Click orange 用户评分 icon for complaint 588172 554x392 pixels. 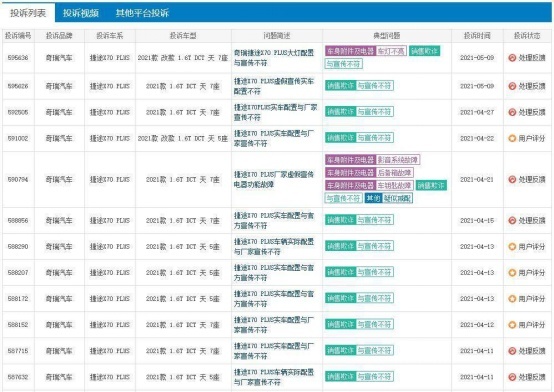pos(512,299)
